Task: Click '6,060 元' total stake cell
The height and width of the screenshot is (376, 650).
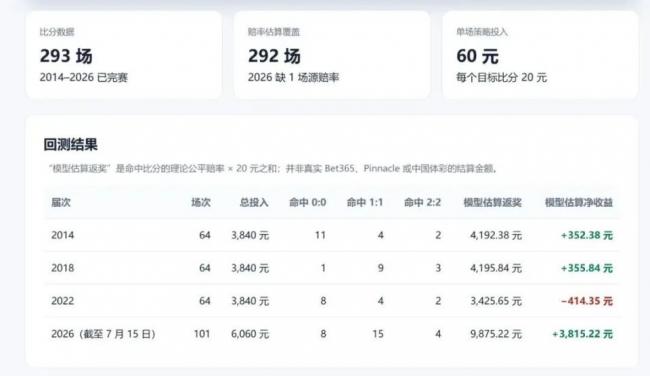Action: click(x=250, y=334)
